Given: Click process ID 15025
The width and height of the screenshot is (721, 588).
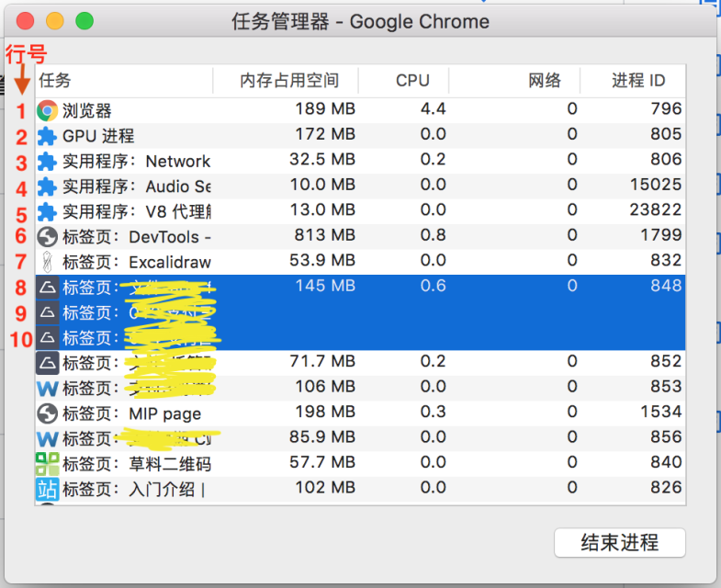Looking at the screenshot, I should coord(656,185).
